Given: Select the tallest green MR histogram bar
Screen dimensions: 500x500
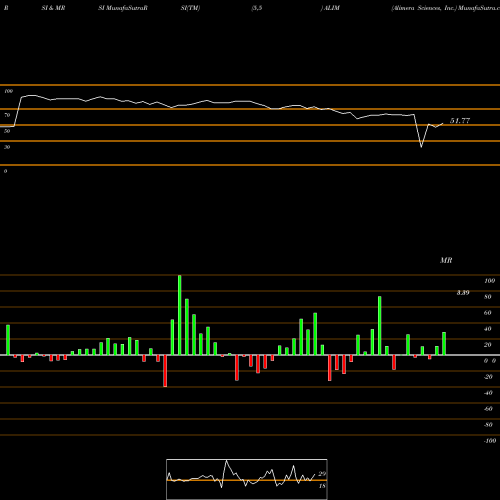Looking at the screenshot, I should click(x=180, y=315).
